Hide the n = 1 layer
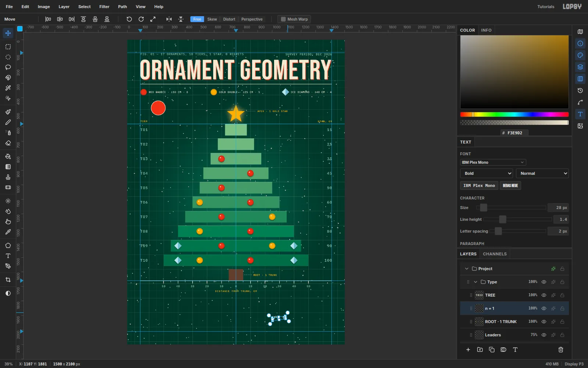This screenshot has width=588, height=368. point(544,308)
